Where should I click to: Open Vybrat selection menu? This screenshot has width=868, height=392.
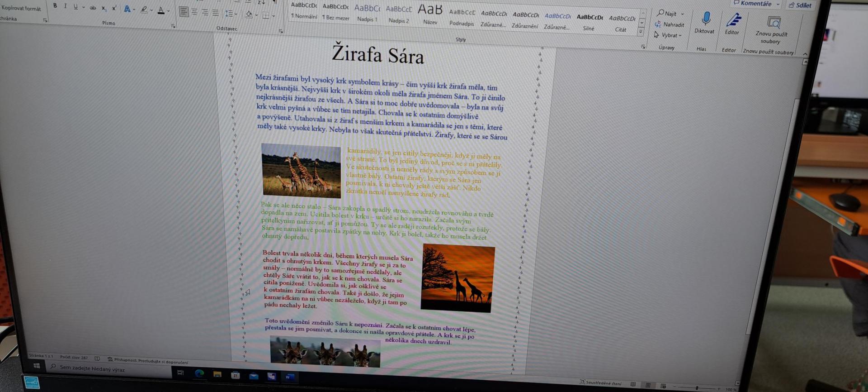[x=668, y=35]
